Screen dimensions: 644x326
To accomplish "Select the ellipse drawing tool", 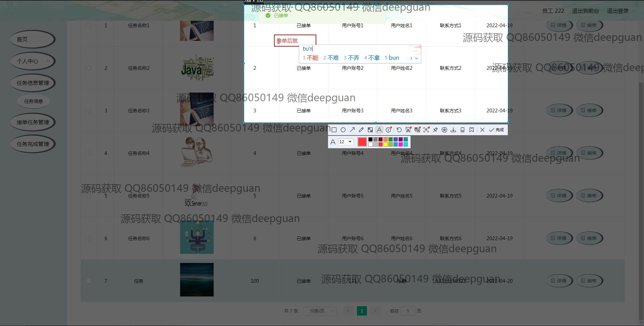I will [343, 130].
